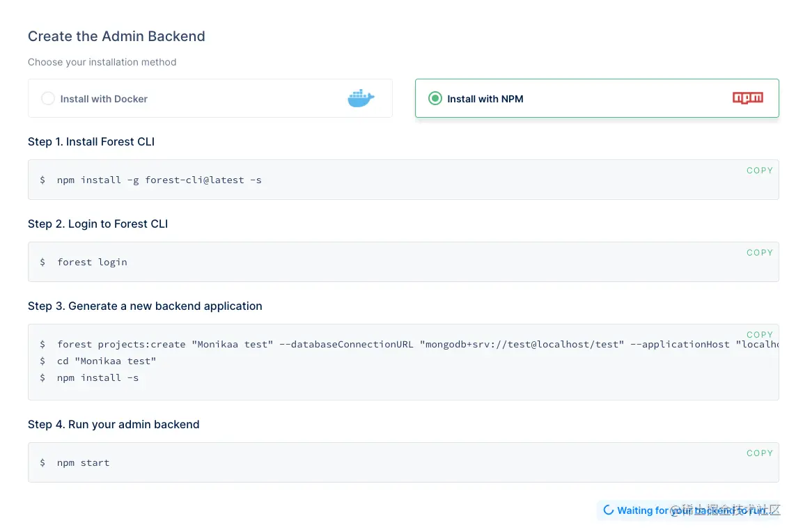Copy the npm start command
Screen dimensions: 796x532
(760, 453)
